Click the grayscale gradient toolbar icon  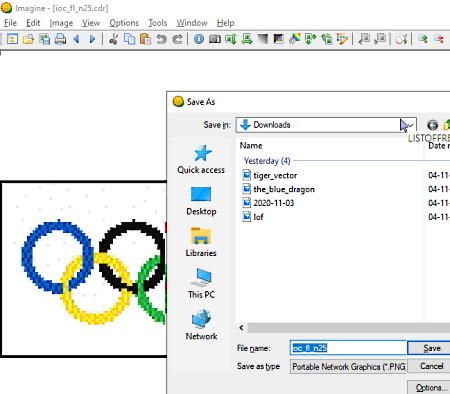(x=263, y=39)
